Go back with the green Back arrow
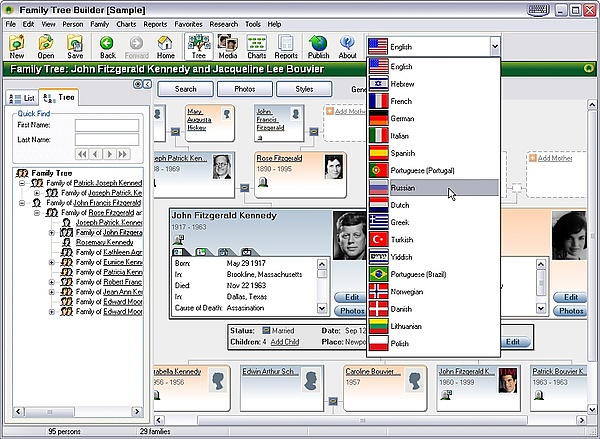The width and height of the screenshot is (600, 439). [107, 46]
